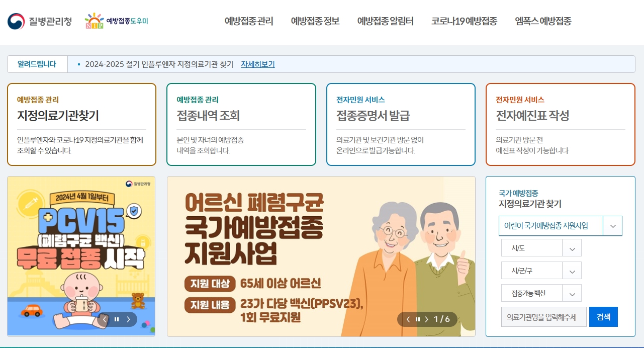Pause the 어르신 폐렴구균 banner slideshow
644x348 pixels.
pyautogui.click(x=418, y=319)
